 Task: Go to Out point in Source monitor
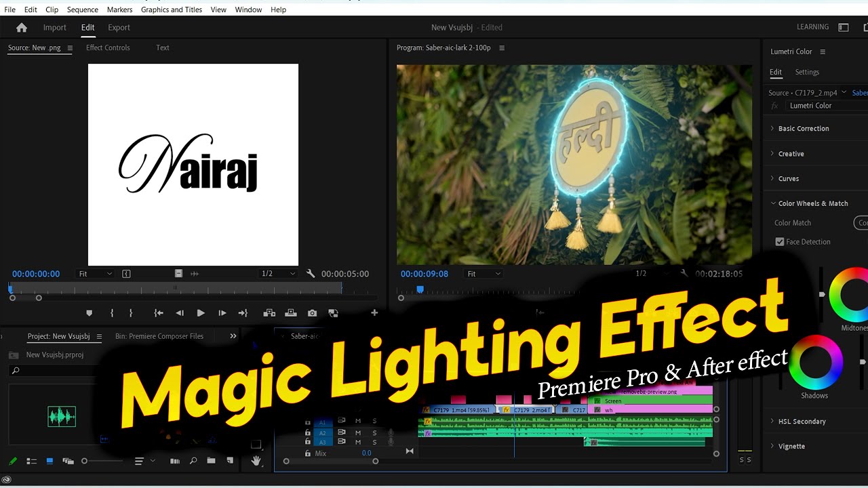(243, 313)
